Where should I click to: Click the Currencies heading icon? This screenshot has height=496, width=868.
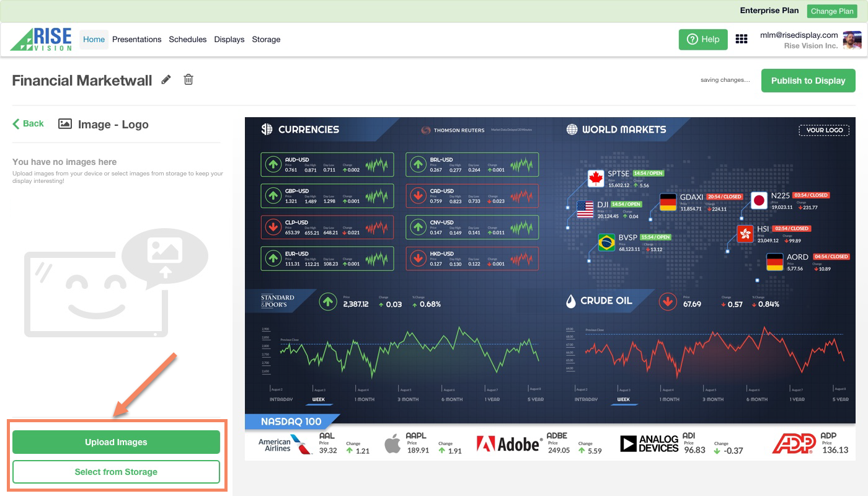(x=267, y=129)
